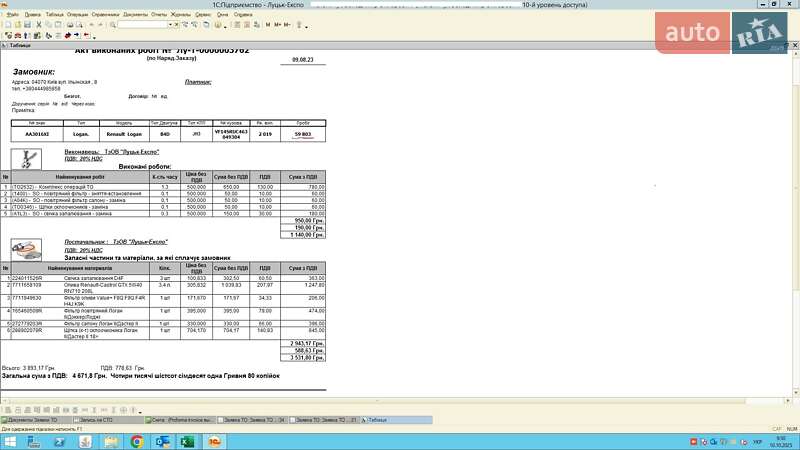The height and width of the screenshot is (450, 800).
Task: Click the Cut scissors icon
Action: pyautogui.click(x=40, y=24)
